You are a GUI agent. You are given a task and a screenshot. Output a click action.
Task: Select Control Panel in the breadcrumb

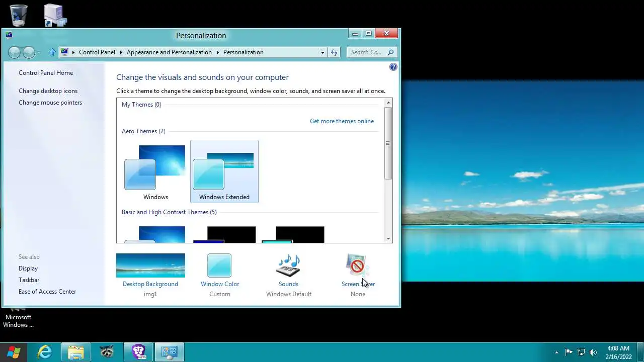tap(97, 52)
